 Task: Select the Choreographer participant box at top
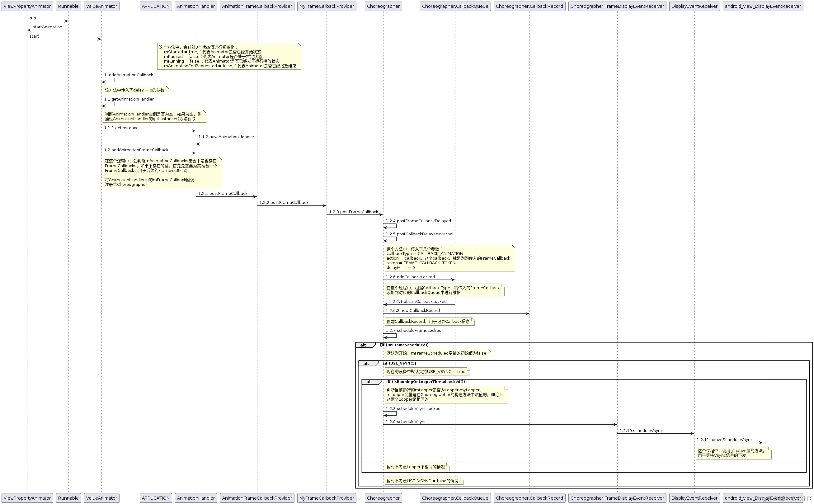pyautogui.click(x=383, y=6)
